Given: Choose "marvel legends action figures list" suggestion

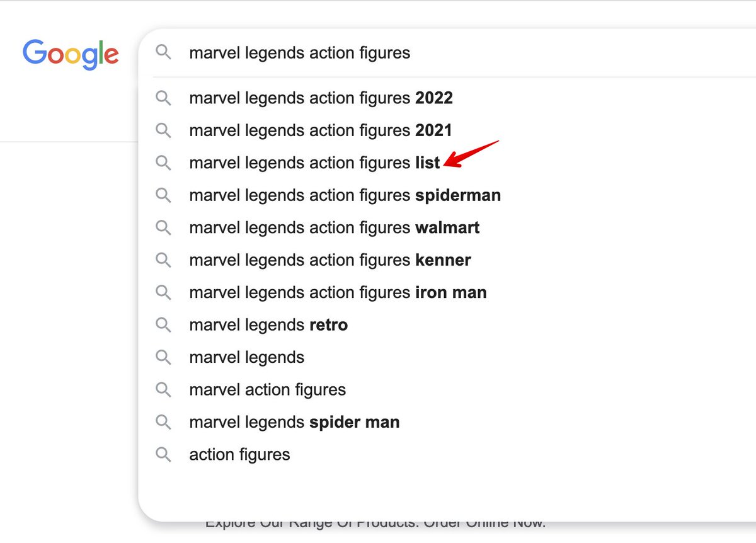Looking at the screenshot, I should [x=314, y=163].
